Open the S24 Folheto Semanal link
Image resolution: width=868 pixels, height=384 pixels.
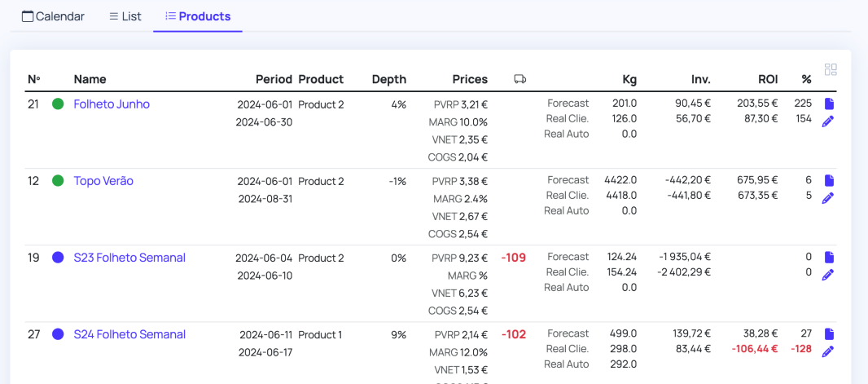[129, 334]
